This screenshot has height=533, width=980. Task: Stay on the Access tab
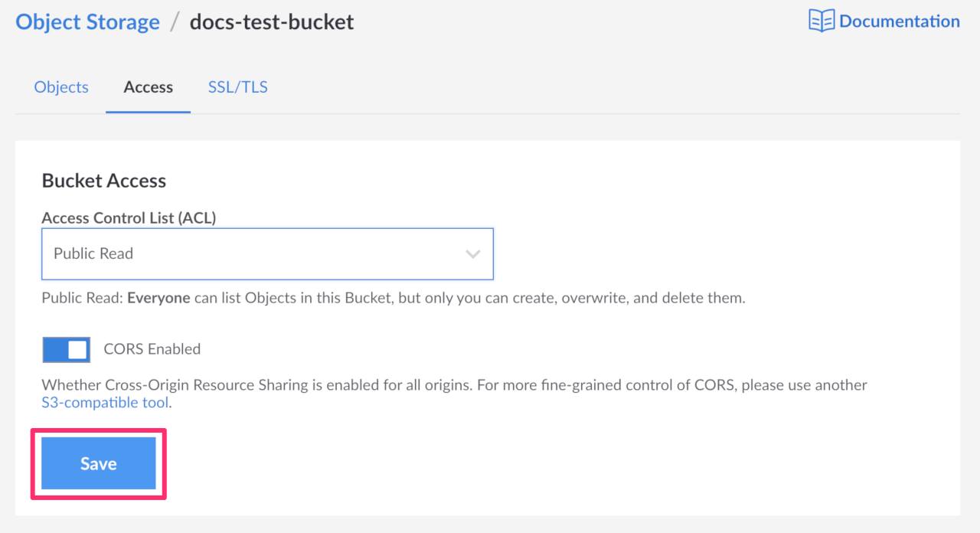(x=148, y=87)
